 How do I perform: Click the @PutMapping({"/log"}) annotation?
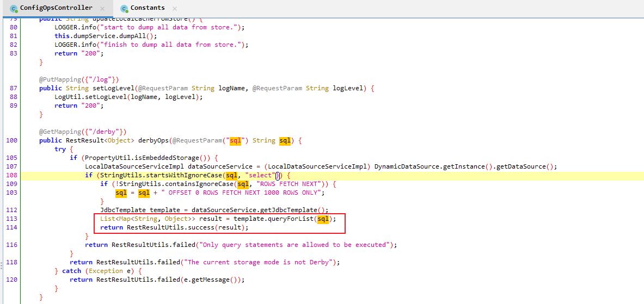(79, 79)
